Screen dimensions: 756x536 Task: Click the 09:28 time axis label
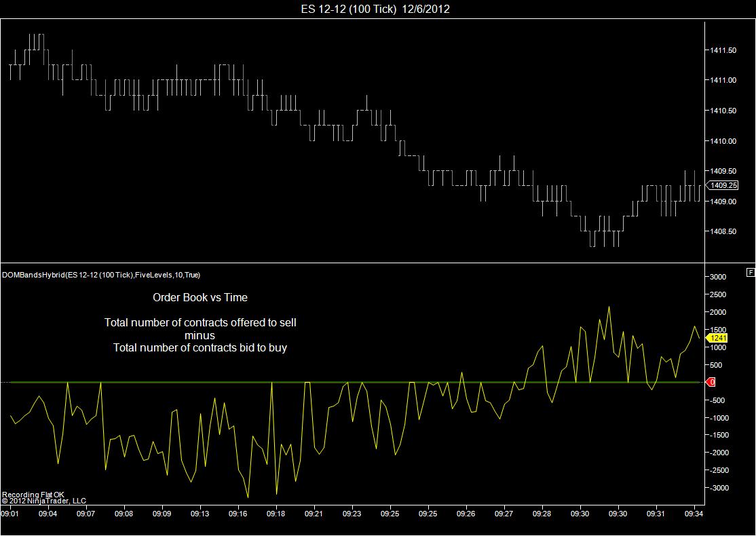tap(542, 514)
